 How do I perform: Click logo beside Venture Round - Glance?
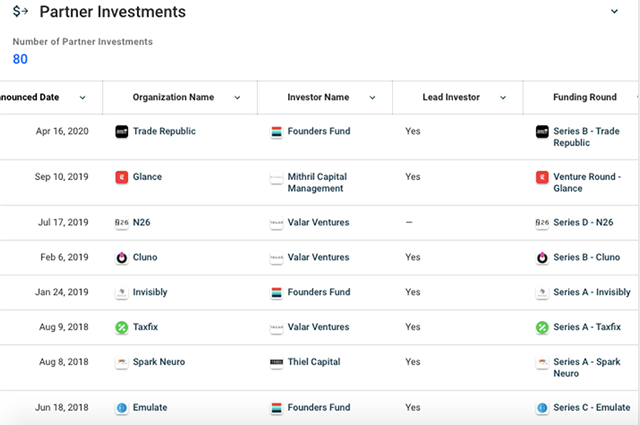(x=542, y=177)
